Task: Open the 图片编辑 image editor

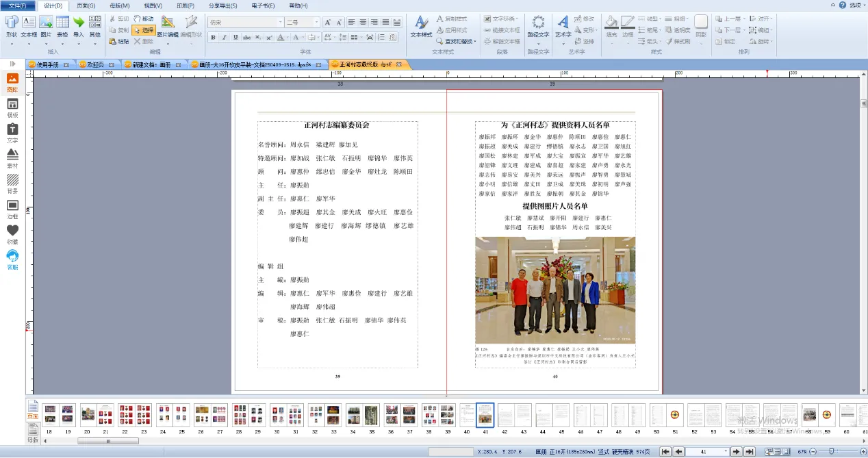Action: click(167, 25)
